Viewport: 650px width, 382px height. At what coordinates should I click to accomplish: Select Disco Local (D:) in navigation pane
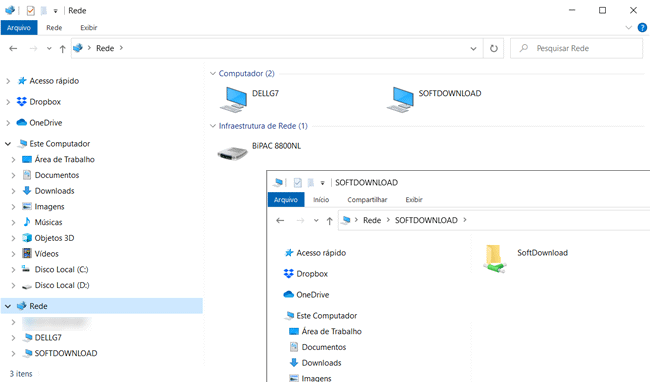[x=62, y=285]
